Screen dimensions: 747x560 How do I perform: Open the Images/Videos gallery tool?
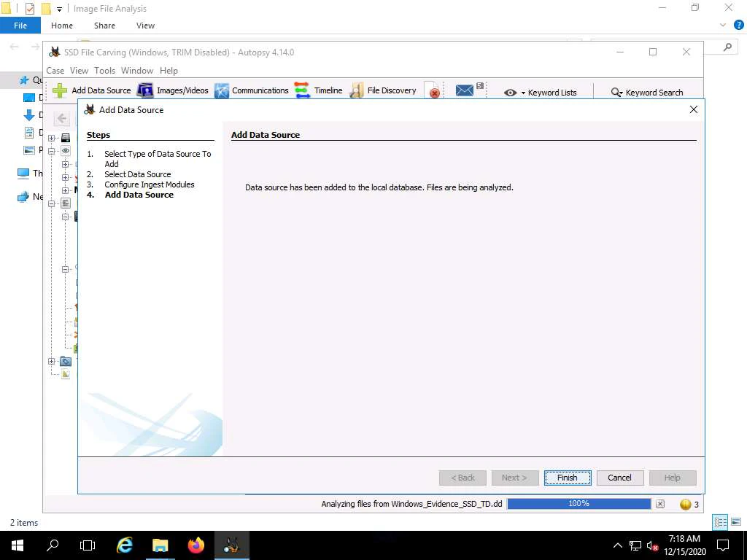[173, 90]
